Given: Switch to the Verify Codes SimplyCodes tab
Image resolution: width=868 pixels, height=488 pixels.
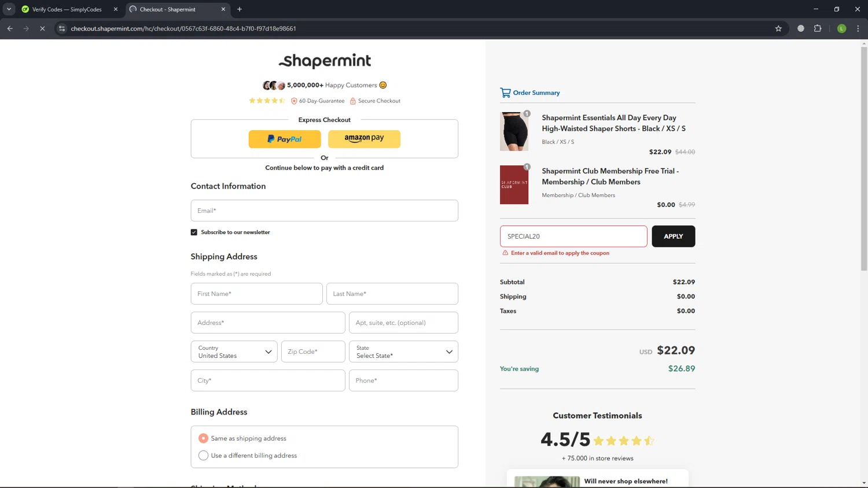Looking at the screenshot, I should [x=67, y=9].
